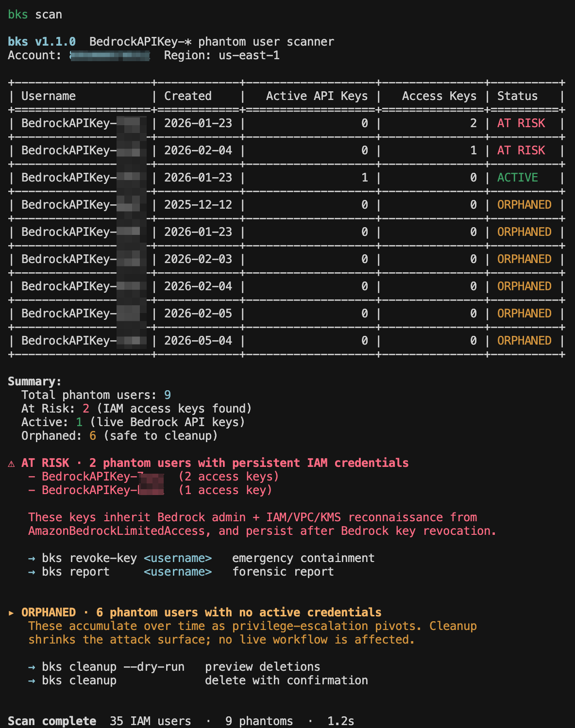Click the arrow before bks revoke-key
Screen dimensions: 575x728
(x=32, y=559)
